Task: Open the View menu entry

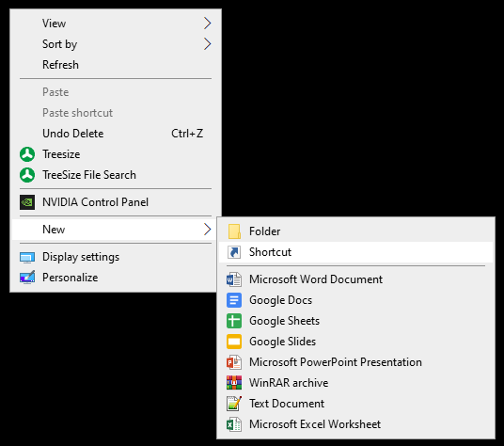Action: 116,24
